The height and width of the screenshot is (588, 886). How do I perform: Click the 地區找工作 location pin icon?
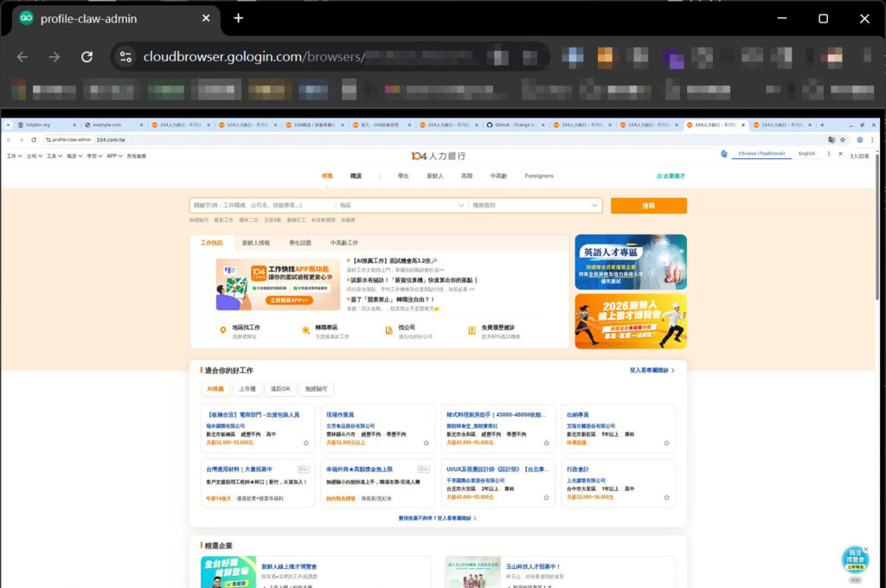point(222,330)
